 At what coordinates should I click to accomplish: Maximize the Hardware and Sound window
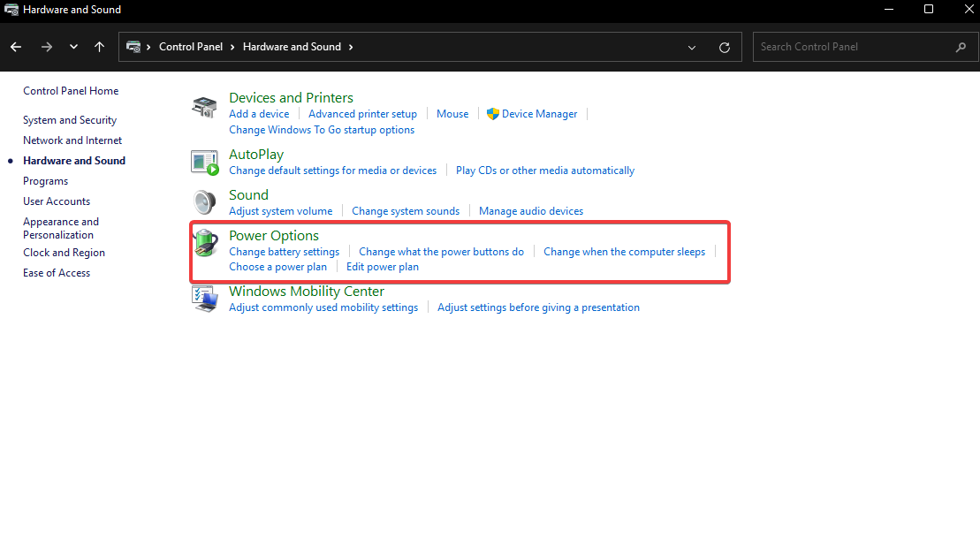pos(929,10)
